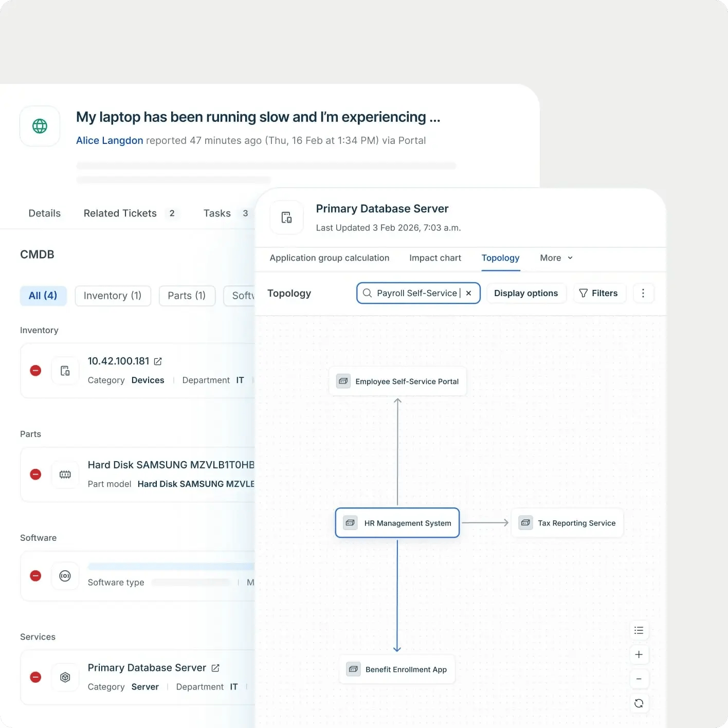Open the Tasks tab
Image resolution: width=728 pixels, height=728 pixels.
tap(226, 213)
